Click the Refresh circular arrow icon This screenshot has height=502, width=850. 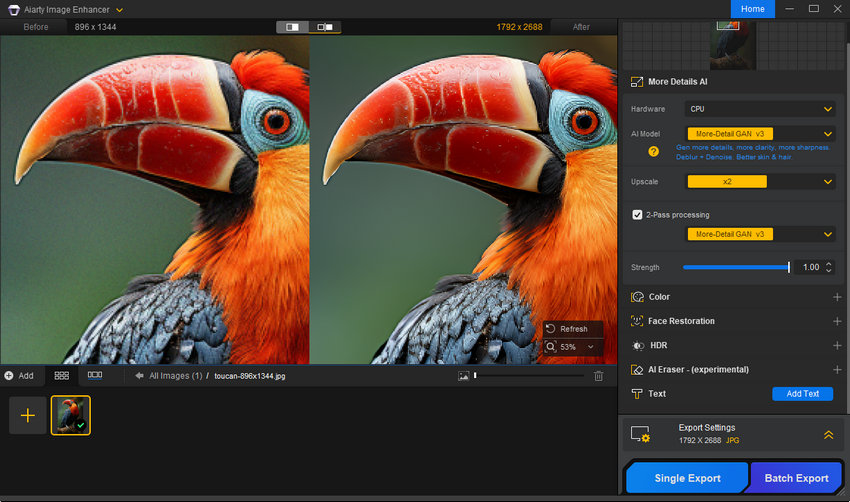point(550,329)
